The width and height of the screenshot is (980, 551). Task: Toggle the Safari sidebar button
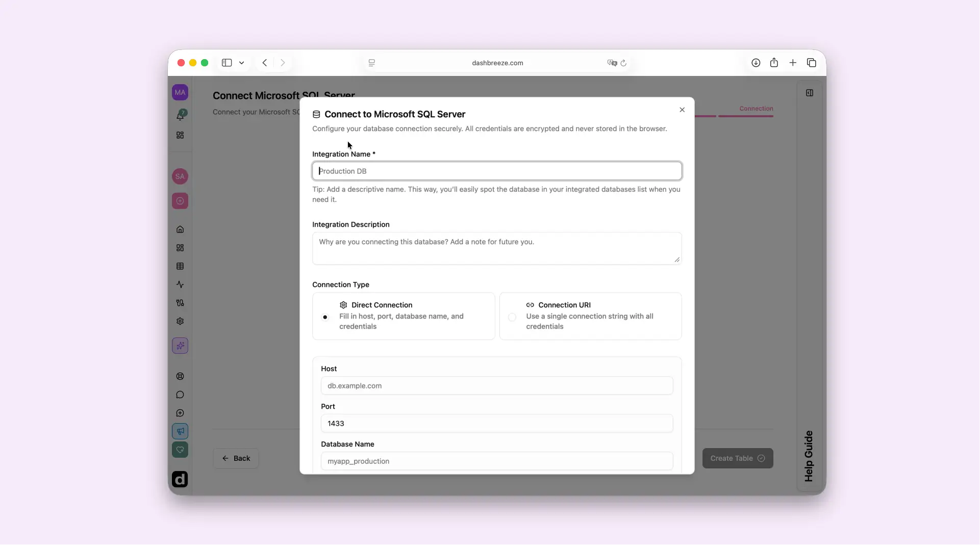227,63
